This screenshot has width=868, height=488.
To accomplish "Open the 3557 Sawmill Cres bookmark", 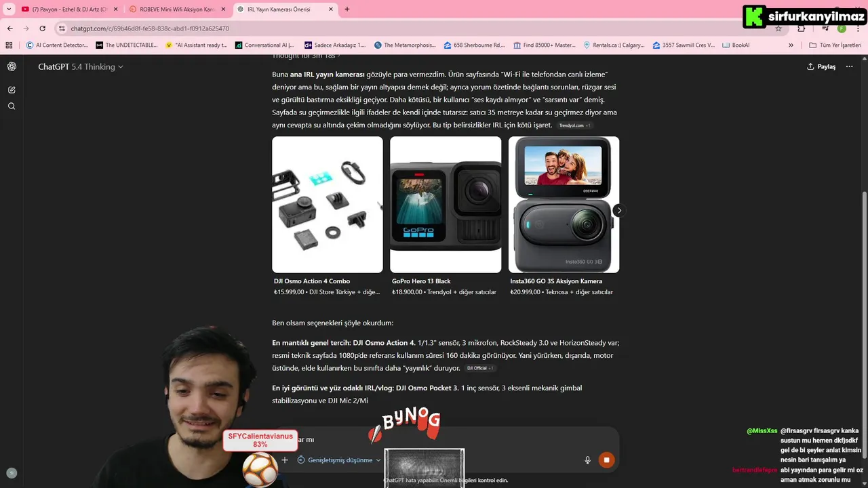I will (x=684, y=45).
